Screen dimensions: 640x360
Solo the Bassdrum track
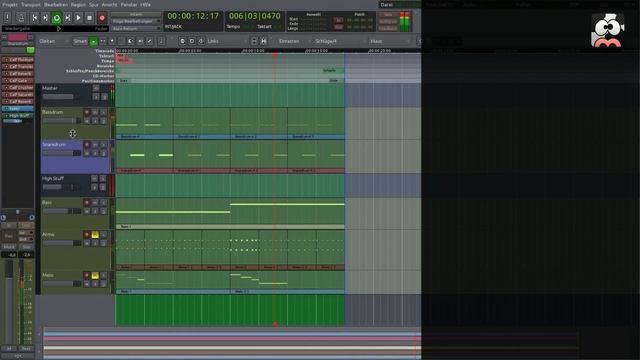pyautogui.click(x=104, y=112)
